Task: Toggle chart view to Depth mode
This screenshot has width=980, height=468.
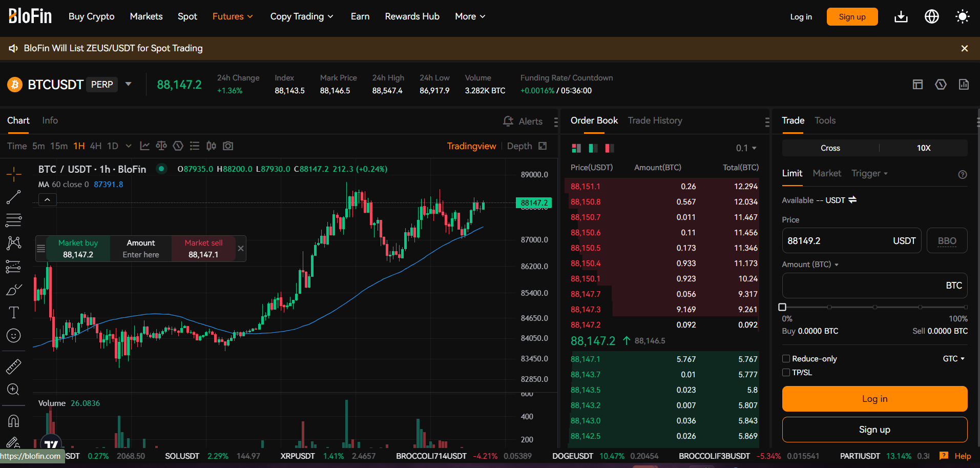Action: point(519,146)
